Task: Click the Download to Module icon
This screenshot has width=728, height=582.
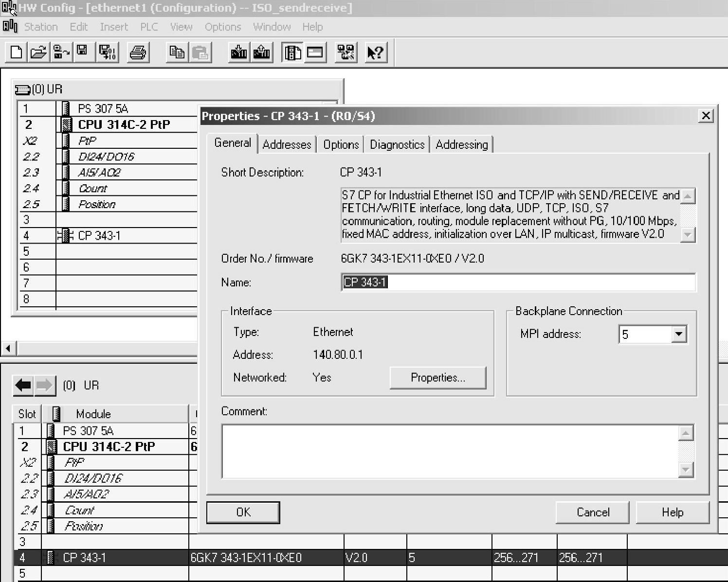Action: pyautogui.click(x=239, y=52)
